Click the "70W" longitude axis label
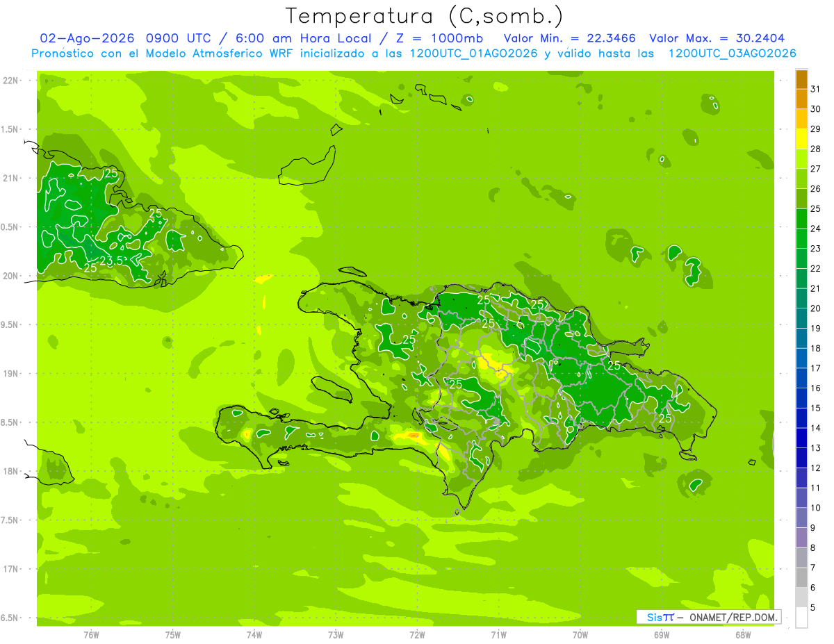The width and height of the screenshot is (834, 644). (x=580, y=634)
